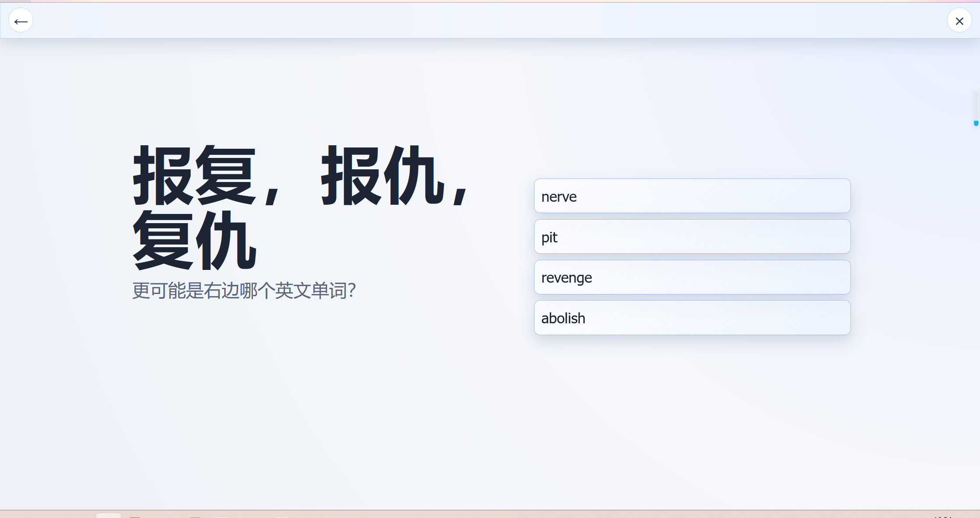Select "revenge" as the answer
This screenshot has width=980, height=518.
click(692, 277)
